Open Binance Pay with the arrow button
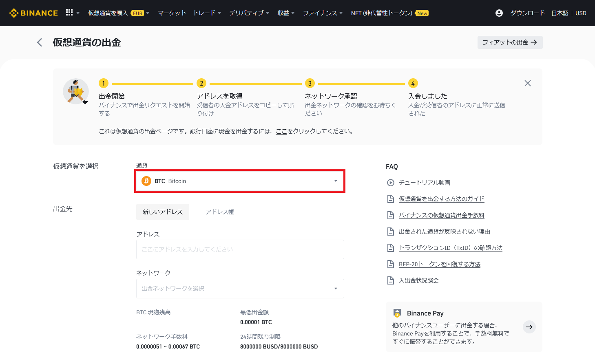The image size is (595, 364). [529, 327]
